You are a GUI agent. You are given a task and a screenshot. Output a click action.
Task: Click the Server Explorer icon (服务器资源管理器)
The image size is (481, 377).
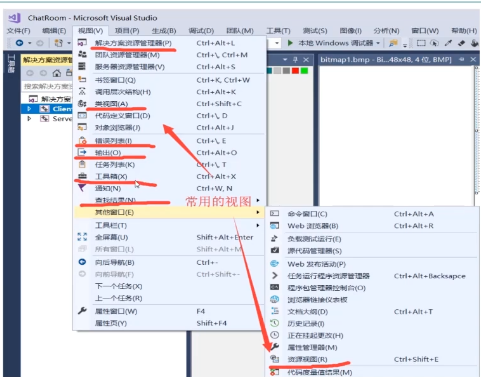(x=82, y=66)
